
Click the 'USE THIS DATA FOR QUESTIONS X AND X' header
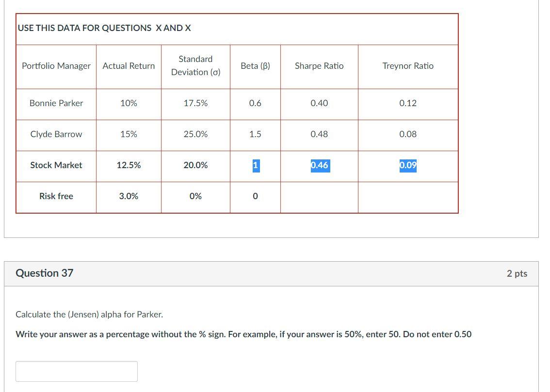coord(104,28)
